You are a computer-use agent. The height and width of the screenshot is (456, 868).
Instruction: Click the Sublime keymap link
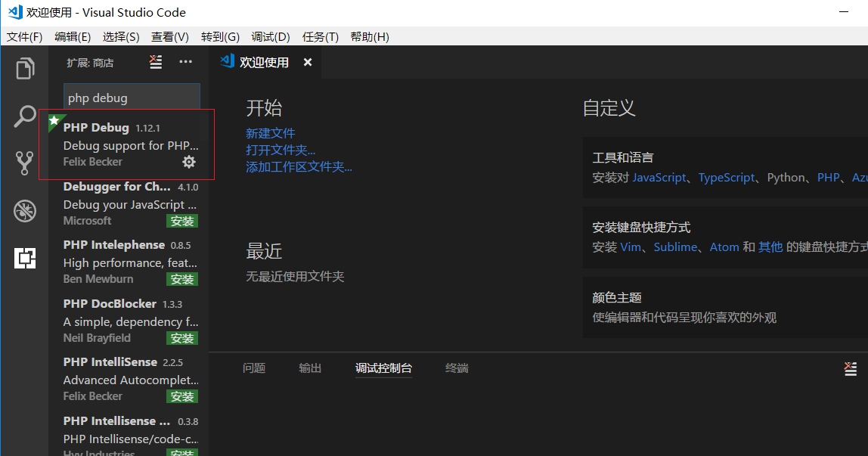[x=675, y=247]
